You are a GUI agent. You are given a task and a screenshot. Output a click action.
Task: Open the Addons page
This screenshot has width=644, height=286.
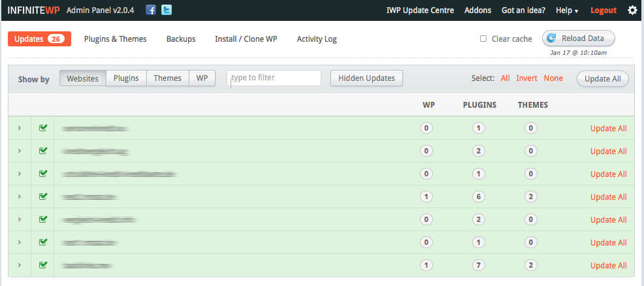[477, 10]
